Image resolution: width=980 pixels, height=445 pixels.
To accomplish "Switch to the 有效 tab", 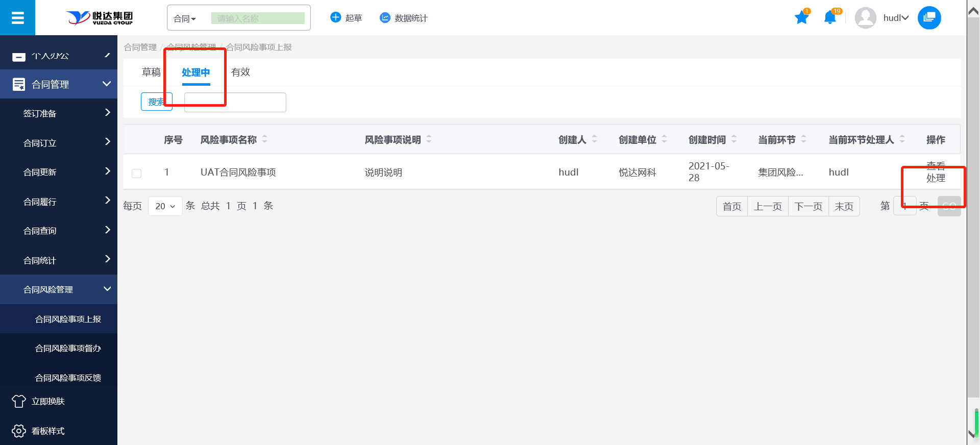I will pyautogui.click(x=240, y=72).
